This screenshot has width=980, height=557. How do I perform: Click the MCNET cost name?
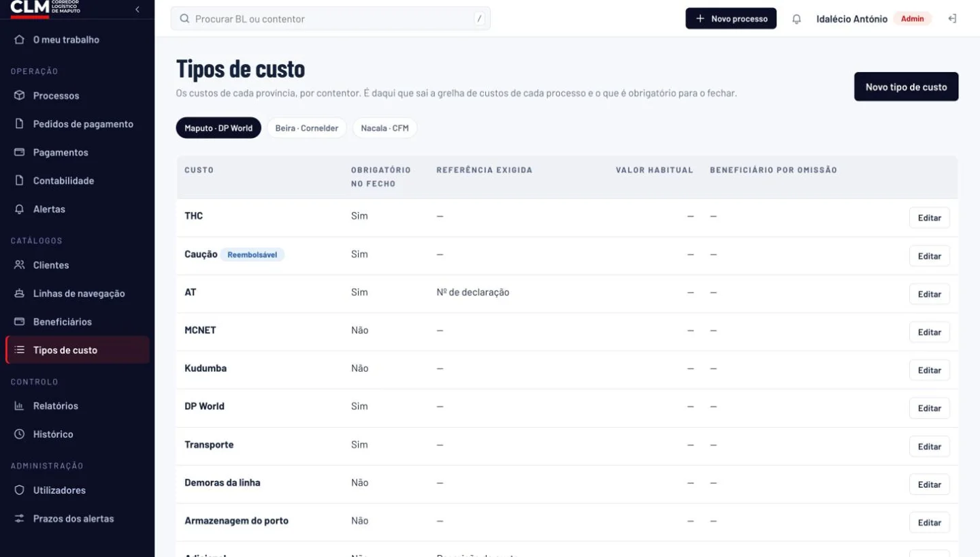pos(200,330)
